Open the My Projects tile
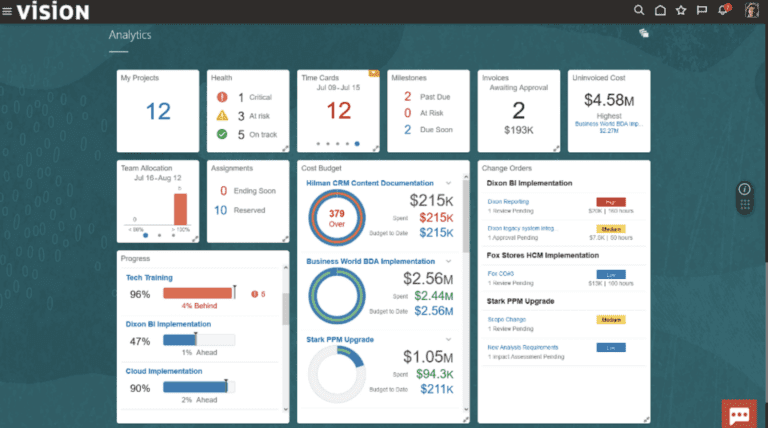 (158, 111)
